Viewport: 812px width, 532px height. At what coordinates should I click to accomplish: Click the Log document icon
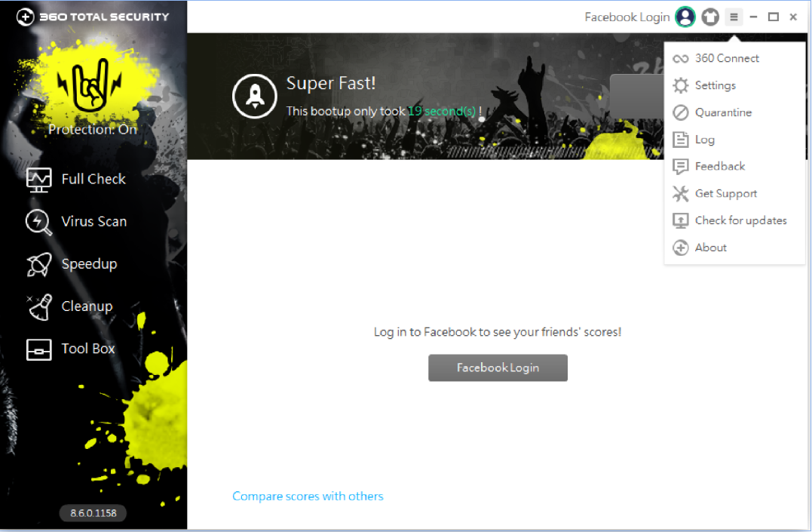(x=681, y=140)
